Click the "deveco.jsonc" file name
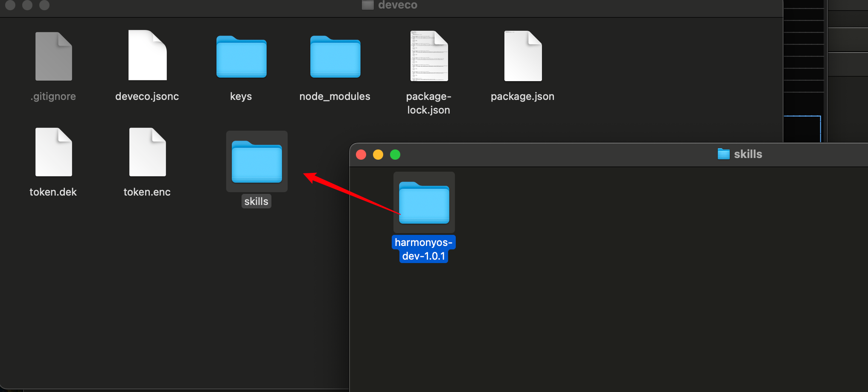 point(147,97)
